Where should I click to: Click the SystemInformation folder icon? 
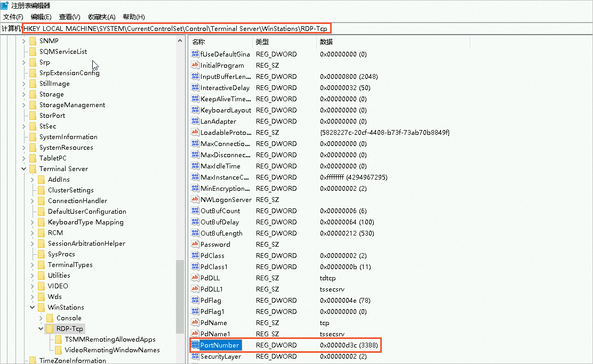33,137
